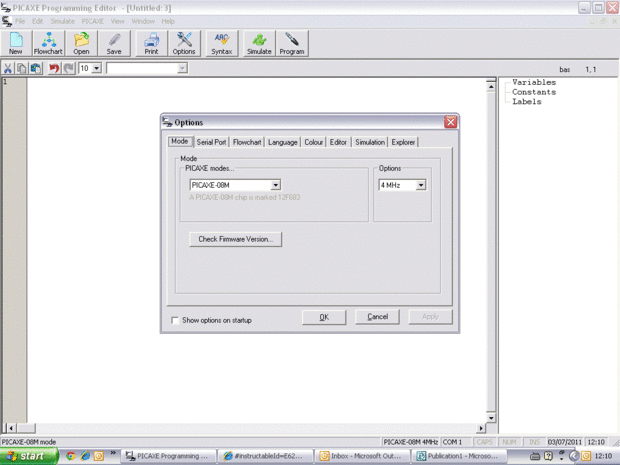
Task: Open the 4 MHz frequency dropdown
Action: tap(421, 185)
